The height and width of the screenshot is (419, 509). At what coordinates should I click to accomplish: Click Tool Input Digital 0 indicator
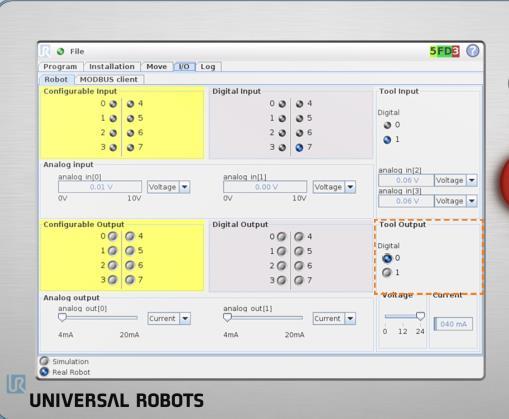[x=387, y=125]
